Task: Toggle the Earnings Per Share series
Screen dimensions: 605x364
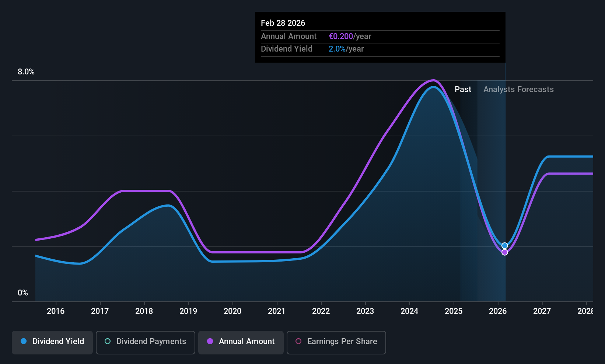Action: tap(336, 343)
